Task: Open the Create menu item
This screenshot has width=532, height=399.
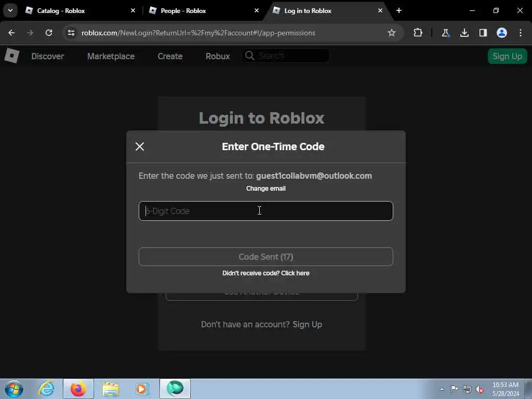Action: [170, 56]
